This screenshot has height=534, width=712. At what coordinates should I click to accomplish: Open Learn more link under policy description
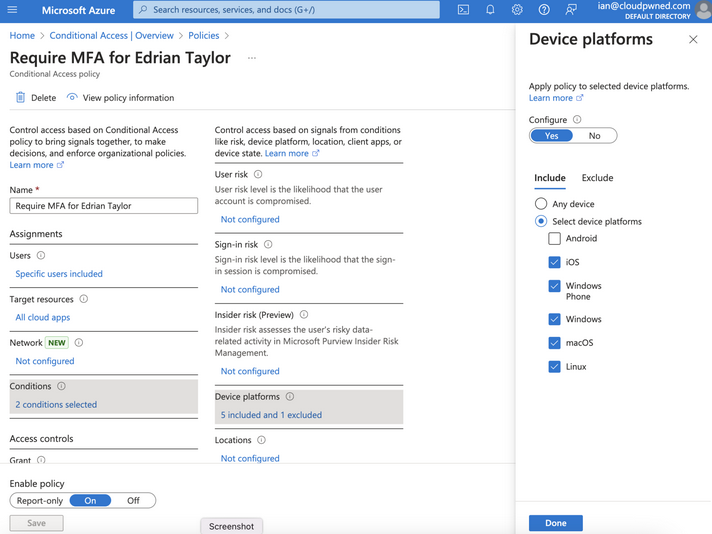coord(36,165)
